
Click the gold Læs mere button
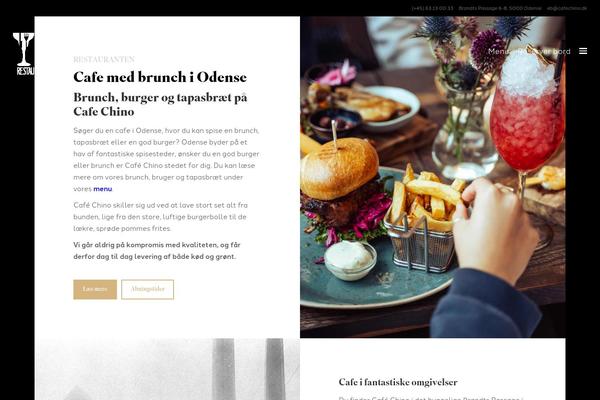click(x=95, y=289)
